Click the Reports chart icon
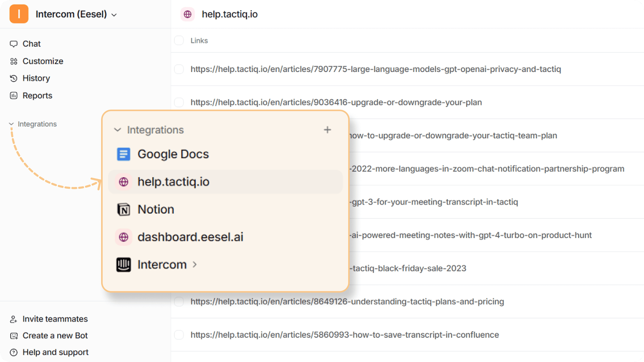The image size is (644, 362). [14, 96]
